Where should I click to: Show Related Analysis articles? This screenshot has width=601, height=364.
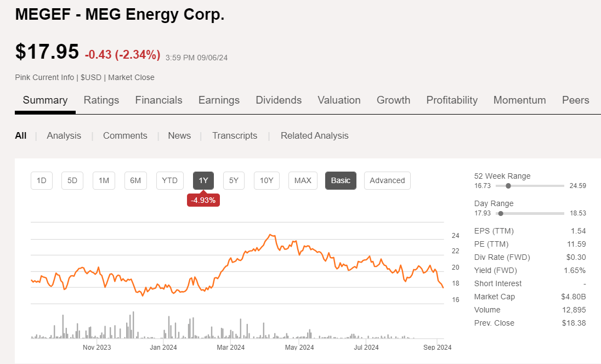pos(314,135)
